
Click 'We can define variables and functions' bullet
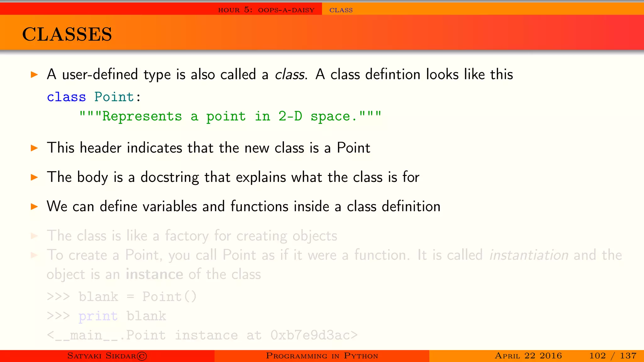click(x=243, y=206)
